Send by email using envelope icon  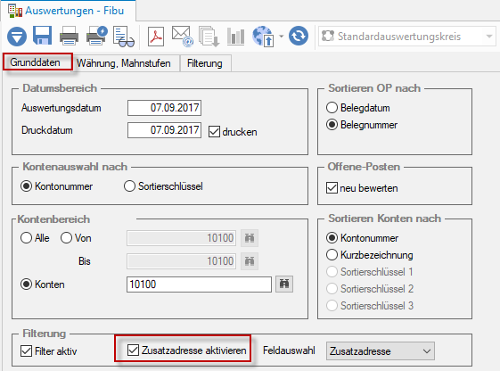click(183, 36)
